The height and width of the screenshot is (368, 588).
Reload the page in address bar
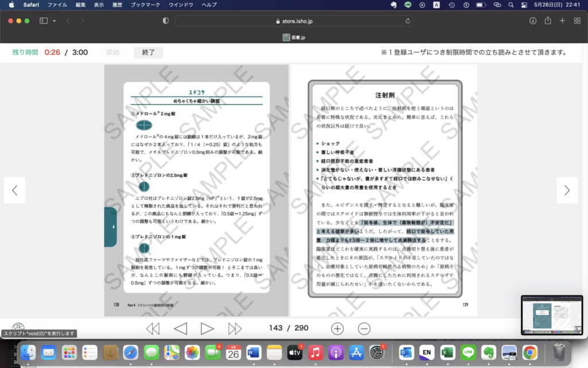point(408,21)
